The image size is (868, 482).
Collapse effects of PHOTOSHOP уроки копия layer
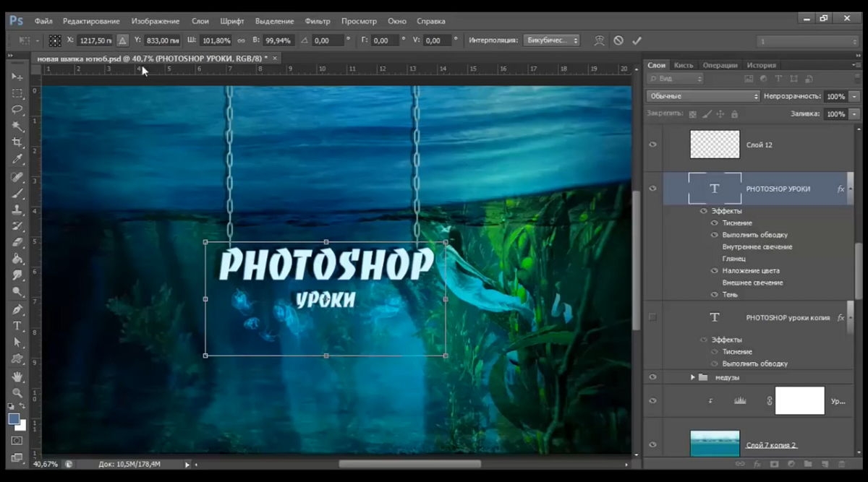852,317
